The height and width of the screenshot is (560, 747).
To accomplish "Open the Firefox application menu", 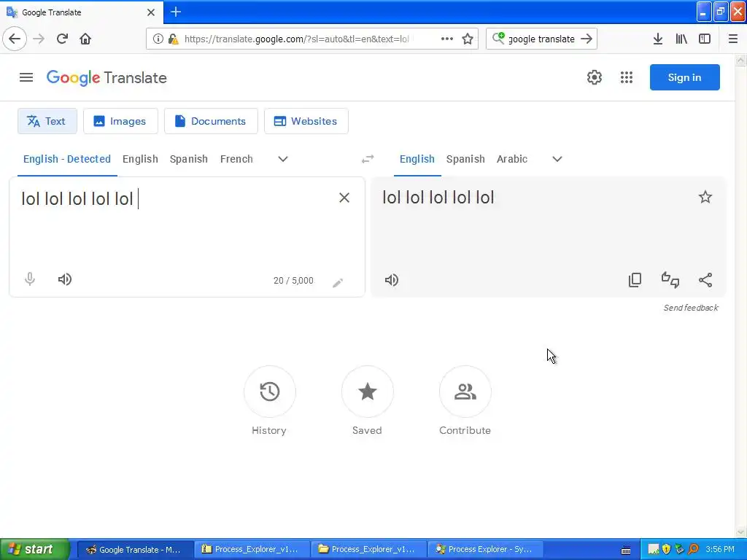I will coord(732,39).
